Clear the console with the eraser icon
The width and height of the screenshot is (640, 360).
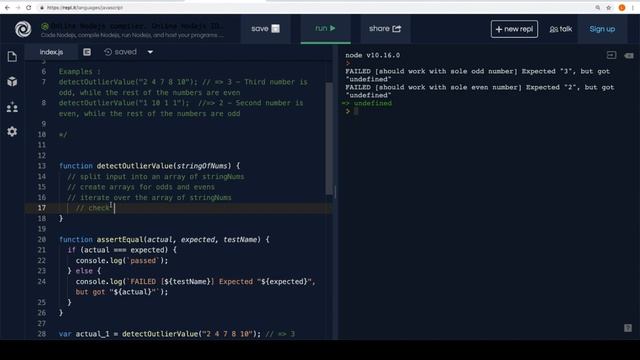pos(629,55)
